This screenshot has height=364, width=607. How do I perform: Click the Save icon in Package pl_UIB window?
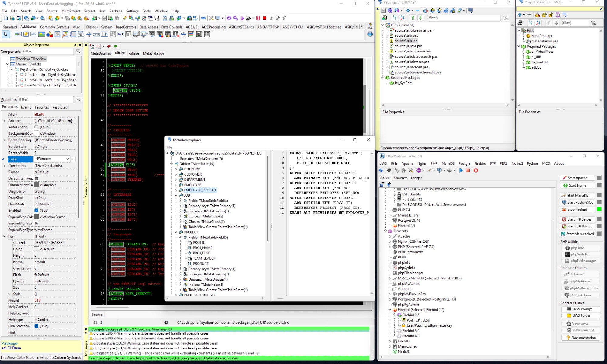[x=383, y=11]
